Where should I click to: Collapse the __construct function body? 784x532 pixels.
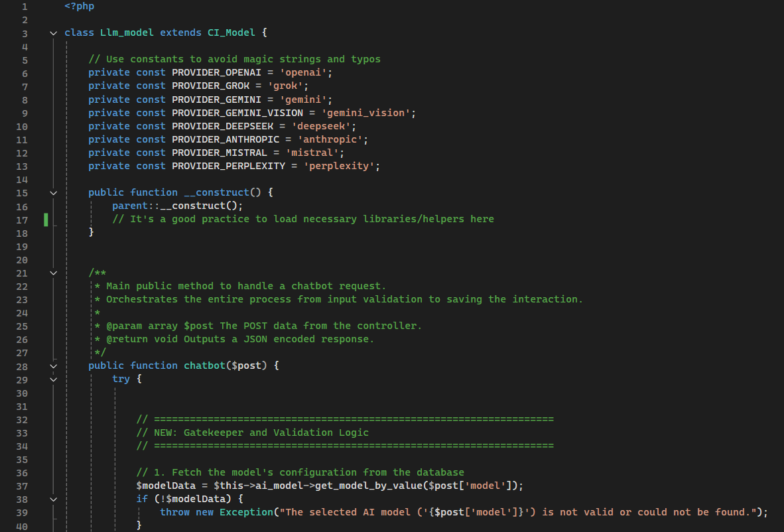point(53,192)
